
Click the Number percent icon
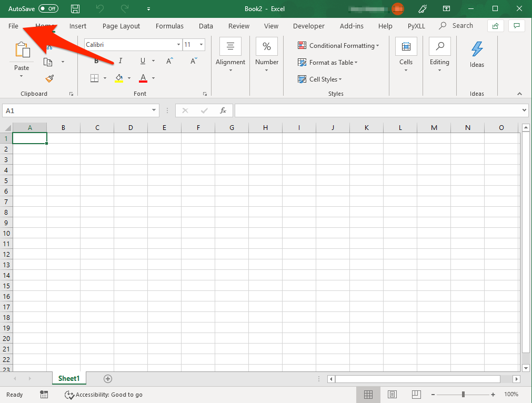267,46
